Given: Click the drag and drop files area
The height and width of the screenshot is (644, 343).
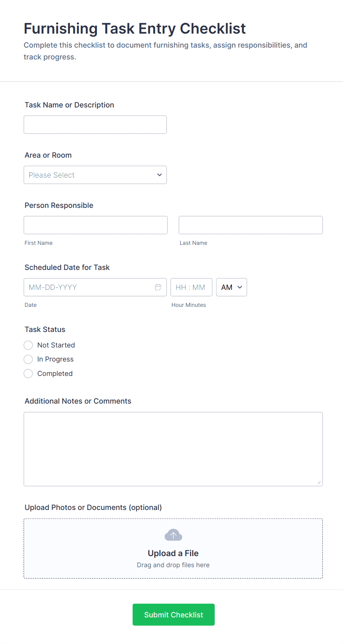Looking at the screenshot, I should tap(173, 565).
